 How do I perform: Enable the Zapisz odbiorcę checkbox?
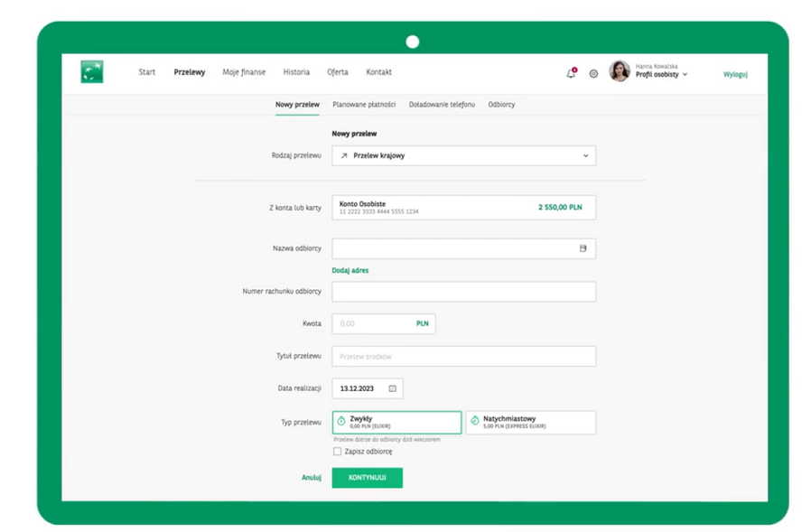click(x=337, y=452)
